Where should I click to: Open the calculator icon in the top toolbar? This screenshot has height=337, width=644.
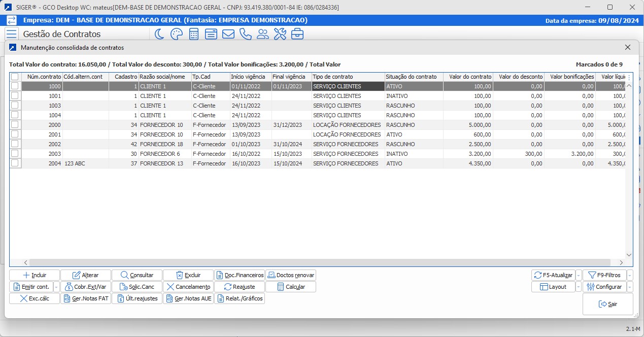(193, 34)
